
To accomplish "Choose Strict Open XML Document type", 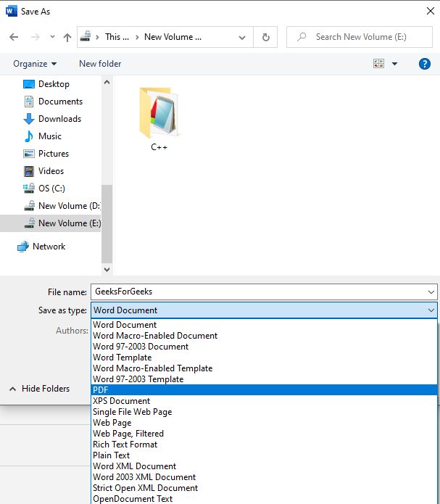I will tap(264, 488).
